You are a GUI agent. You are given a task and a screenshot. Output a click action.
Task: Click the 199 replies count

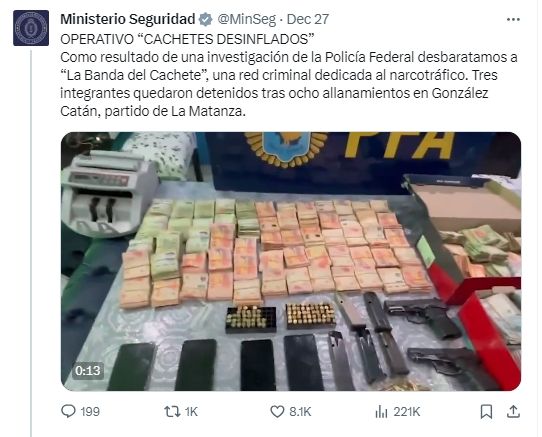click(x=90, y=412)
